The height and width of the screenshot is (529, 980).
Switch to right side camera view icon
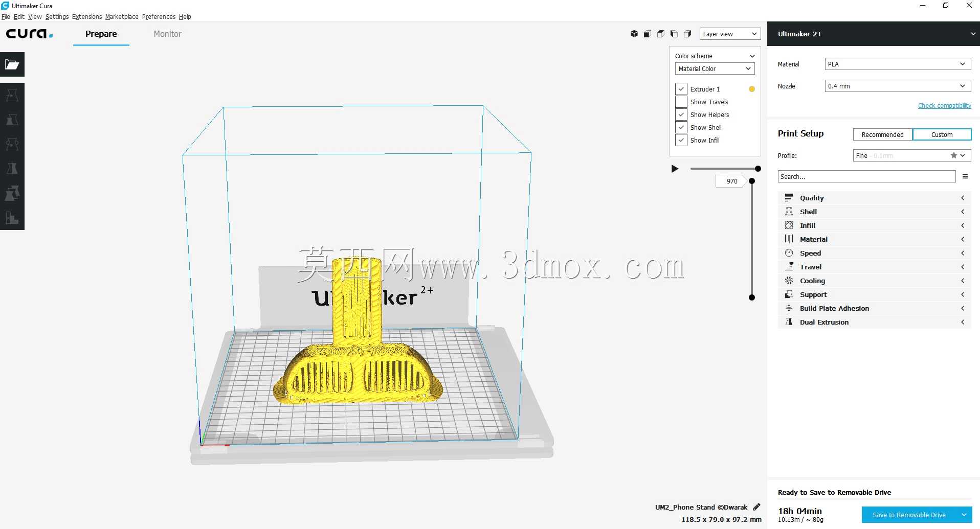(687, 34)
